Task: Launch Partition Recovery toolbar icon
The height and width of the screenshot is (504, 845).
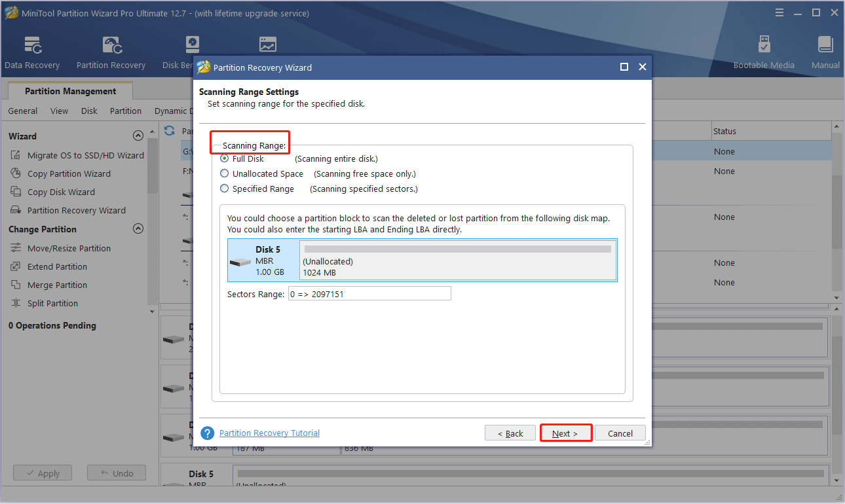Action: coord(111,52)
